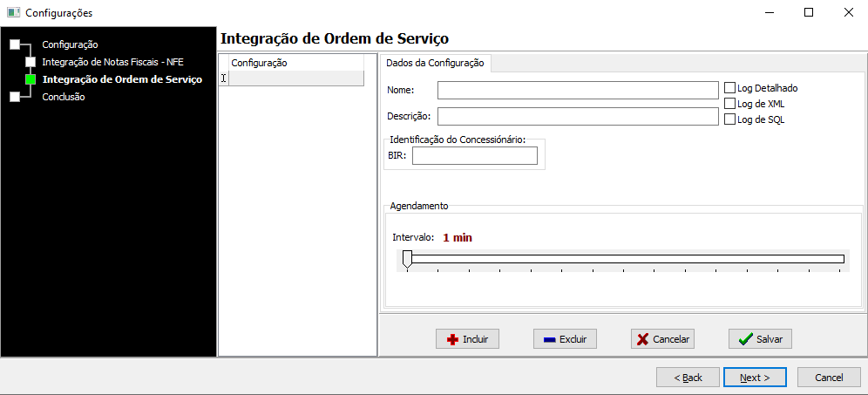Go to the Next > wizard page

pyautogui.click(x=755, y=378)
